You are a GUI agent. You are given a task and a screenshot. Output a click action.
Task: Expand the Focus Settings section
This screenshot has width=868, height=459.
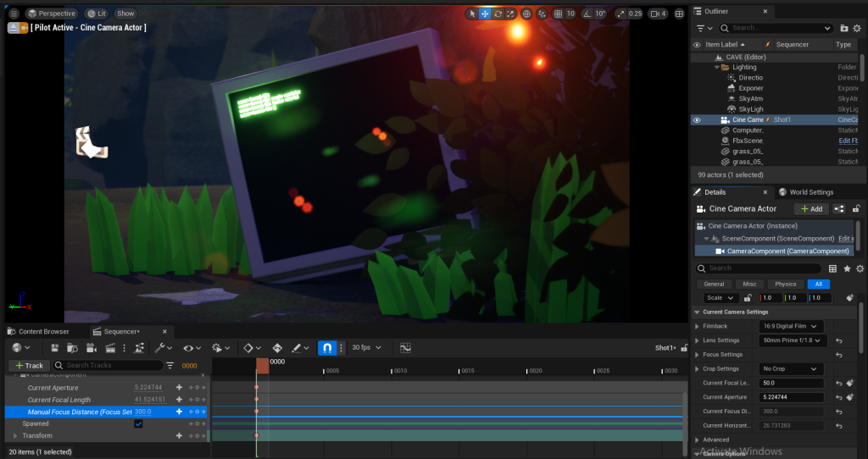tap(698, 355)
